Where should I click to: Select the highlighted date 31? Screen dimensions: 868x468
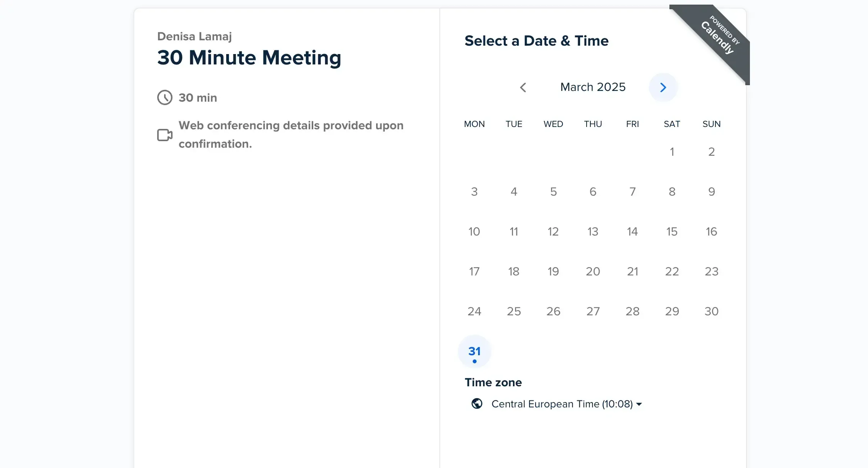475,351
